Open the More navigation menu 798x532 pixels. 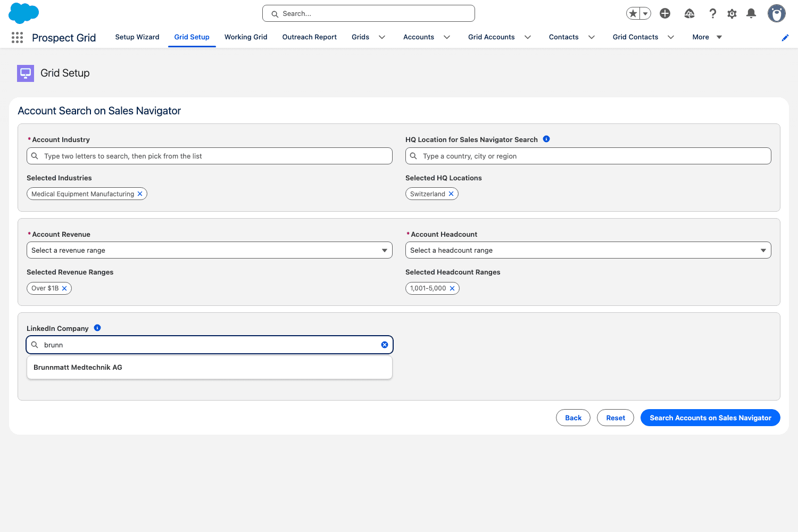tap(707, 37)
